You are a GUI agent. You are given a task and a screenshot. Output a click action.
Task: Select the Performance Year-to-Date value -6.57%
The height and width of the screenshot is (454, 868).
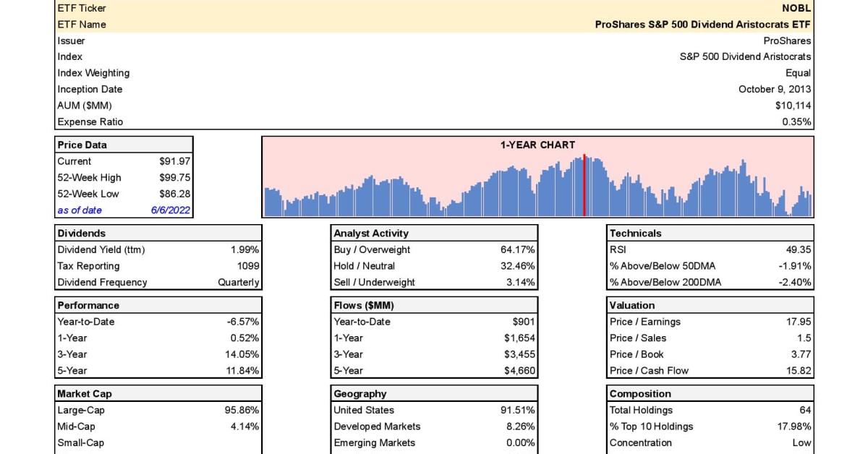tap(243, 322)
